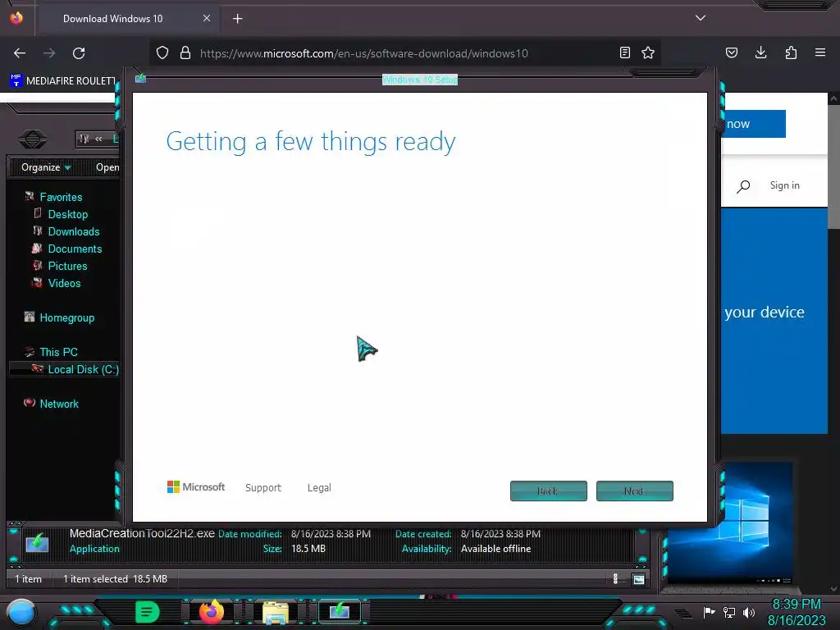Open the Support link in Setup
This screenshot has width=840, height=630.
point(263,488)
